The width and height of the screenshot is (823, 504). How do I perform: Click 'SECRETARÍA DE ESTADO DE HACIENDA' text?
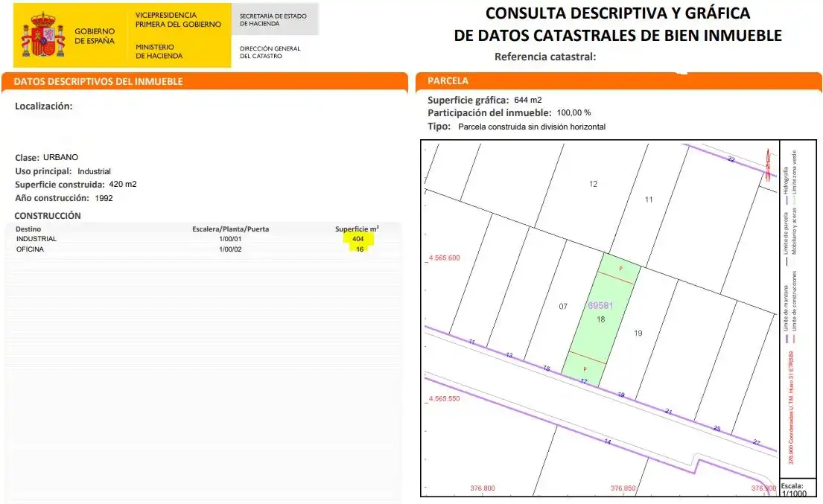(273, 20)
